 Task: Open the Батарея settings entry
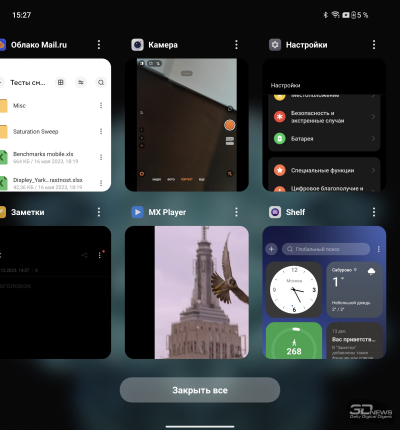324,138
